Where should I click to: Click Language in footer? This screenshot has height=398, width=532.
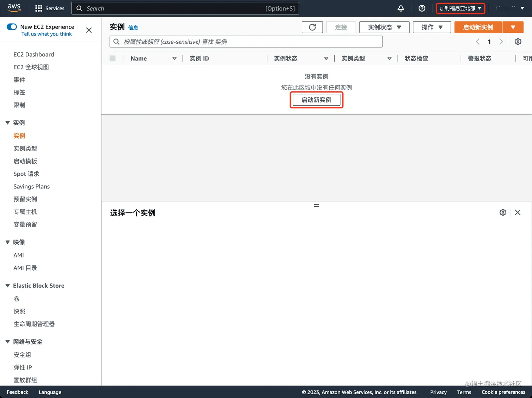pos(50,392)
